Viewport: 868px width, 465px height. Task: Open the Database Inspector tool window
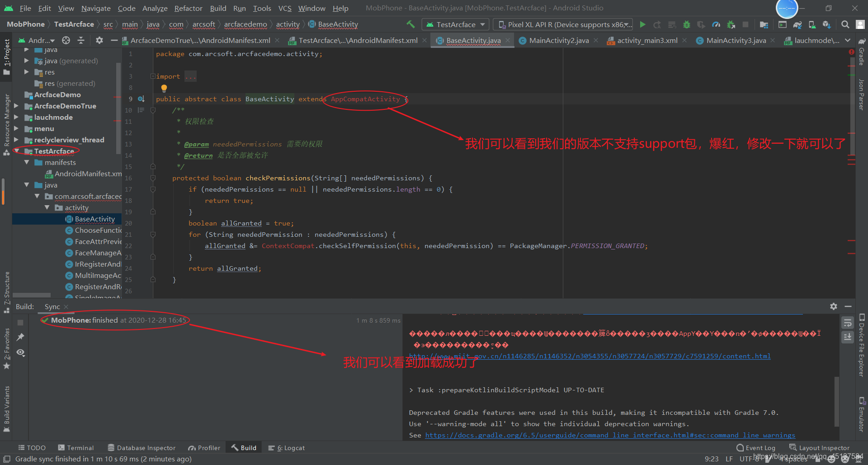pos(142,448)
